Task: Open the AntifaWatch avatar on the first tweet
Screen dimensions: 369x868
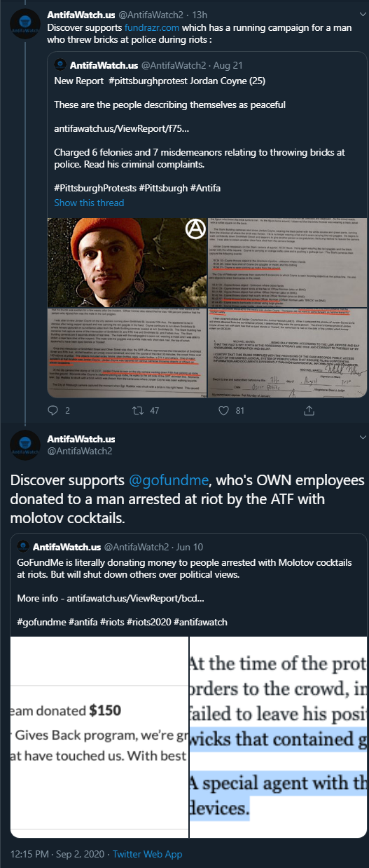Action: 25,25
